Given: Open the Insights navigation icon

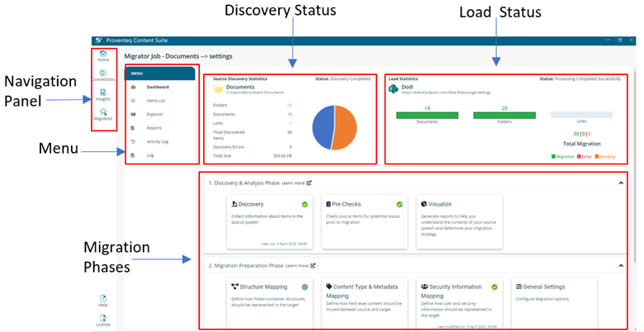Looking at the screenshot, I should (x=103, y=92).
